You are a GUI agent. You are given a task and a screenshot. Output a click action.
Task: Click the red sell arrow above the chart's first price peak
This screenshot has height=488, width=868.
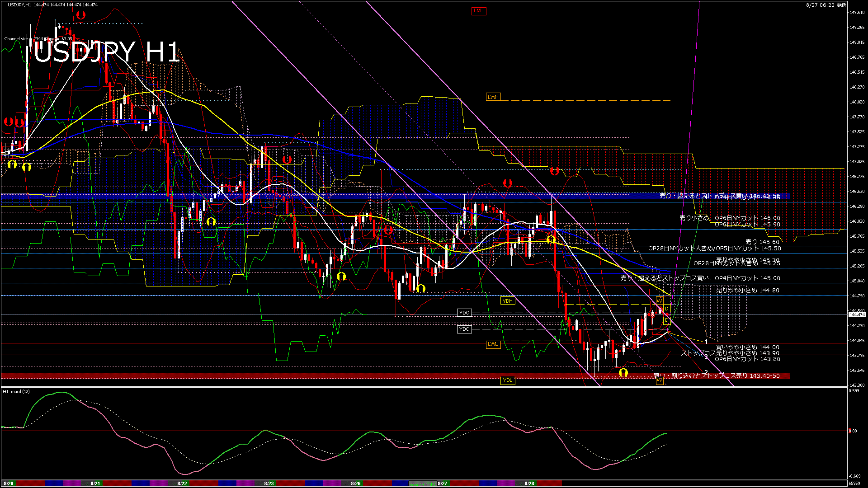pyautogui.click(x=80, y=15)
